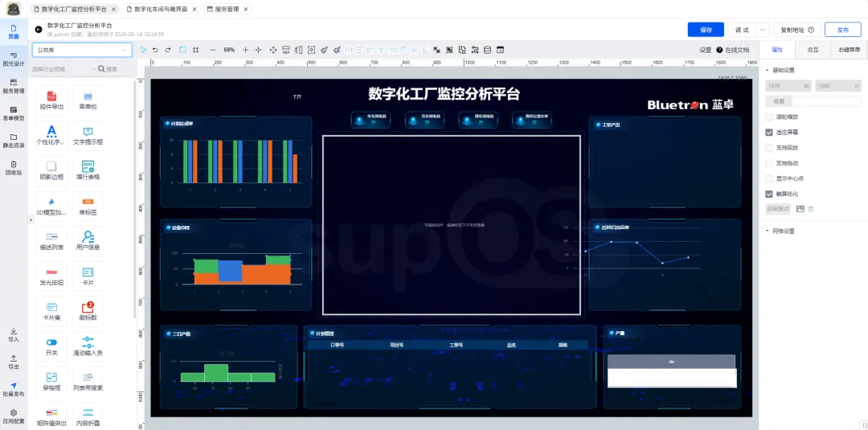Open the 选择行业领域 dropdown
This screenshot has width=868, height=430.
click(x=63, y=69)
